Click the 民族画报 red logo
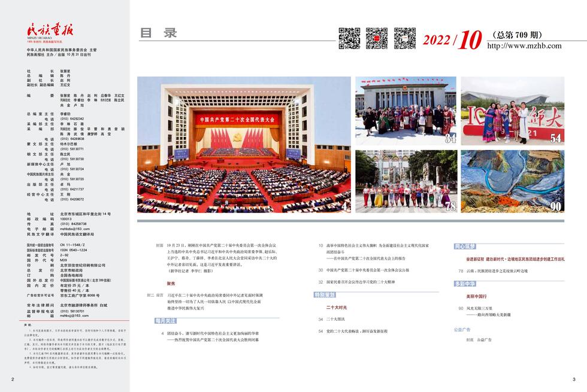Image resolution: width=587 pixels, height=392 pixels. [50, 31]
